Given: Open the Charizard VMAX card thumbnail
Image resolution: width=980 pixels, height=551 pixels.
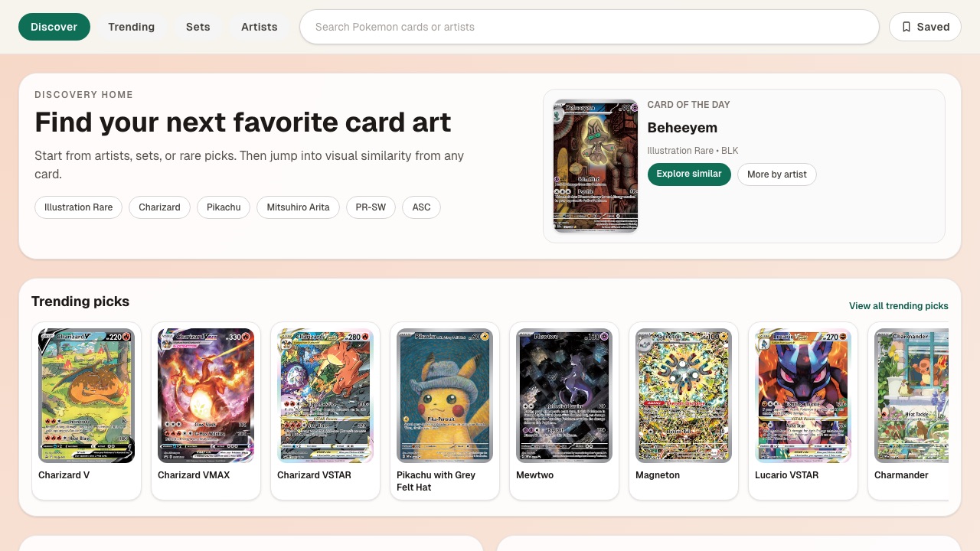Looking at the screenshot, I should point(206,396).
